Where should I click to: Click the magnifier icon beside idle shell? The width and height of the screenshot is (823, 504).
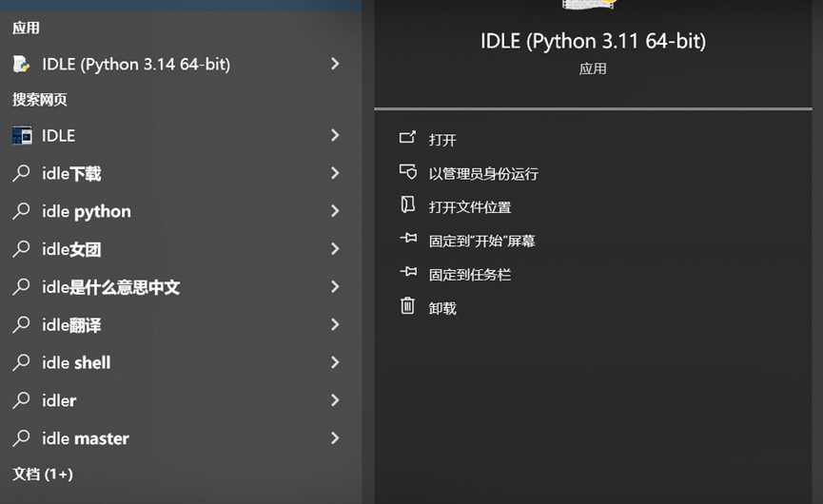(x=21, y=362)
